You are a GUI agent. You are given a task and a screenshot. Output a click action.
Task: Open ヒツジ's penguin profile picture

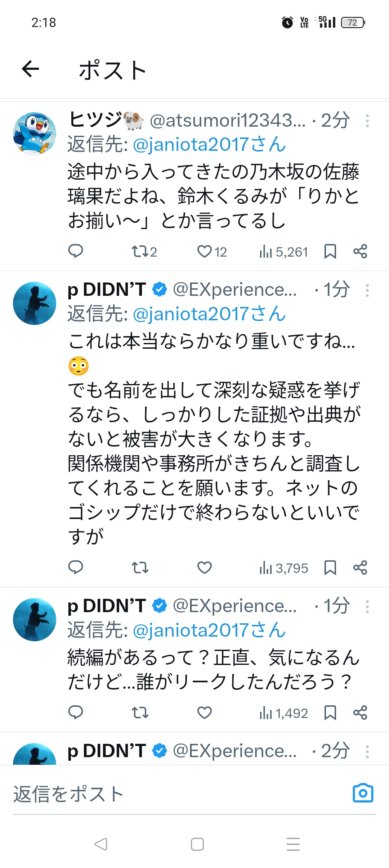pyautogui.click(x=35, y=134)
